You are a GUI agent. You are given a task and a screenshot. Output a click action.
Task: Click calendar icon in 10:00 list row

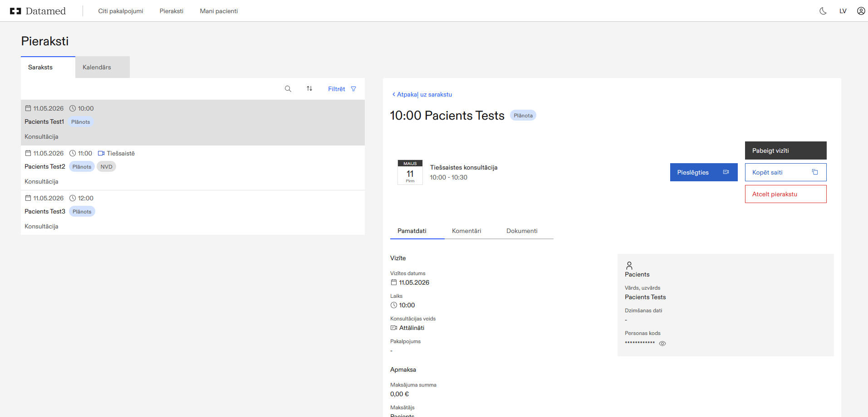(28, 108)
